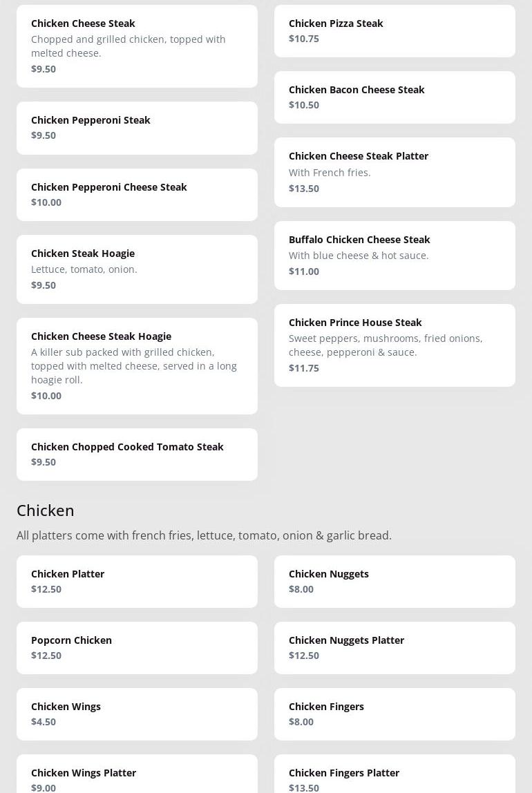
Task: Choose the Popcorn Chicken item
Action: (137, 648)
